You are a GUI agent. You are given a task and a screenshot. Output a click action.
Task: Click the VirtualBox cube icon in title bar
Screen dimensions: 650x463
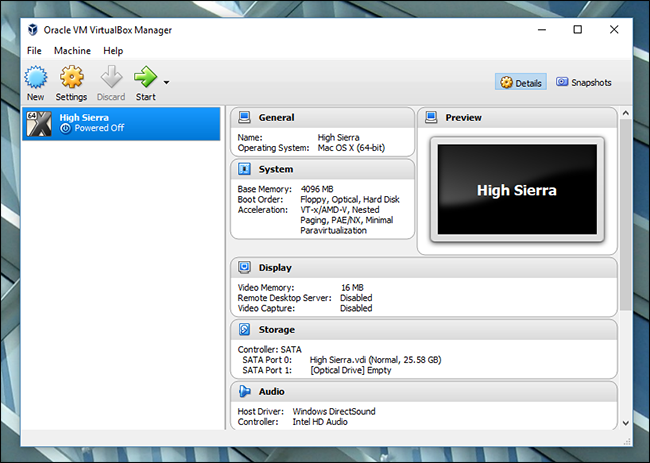pos(33,30)
